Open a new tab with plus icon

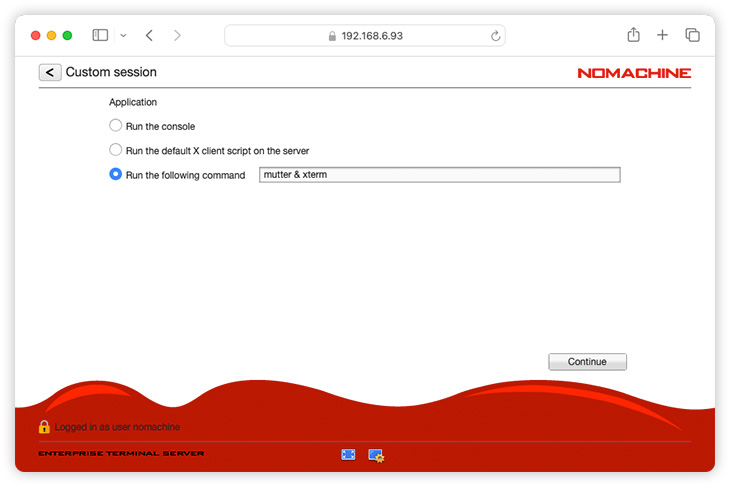tap(662, 35)
